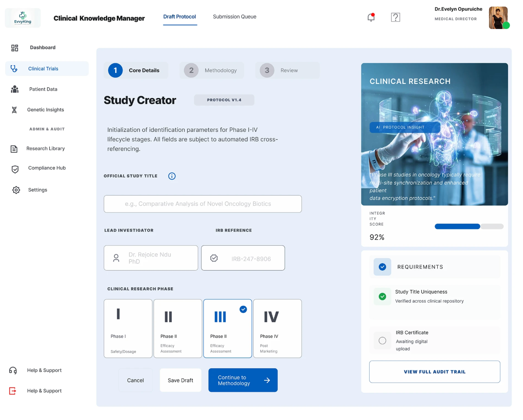This screenshot has width=523, height=420.
Task: Click Continue to Methodology button
Action: pyautogui.click(x=243, y=380)
